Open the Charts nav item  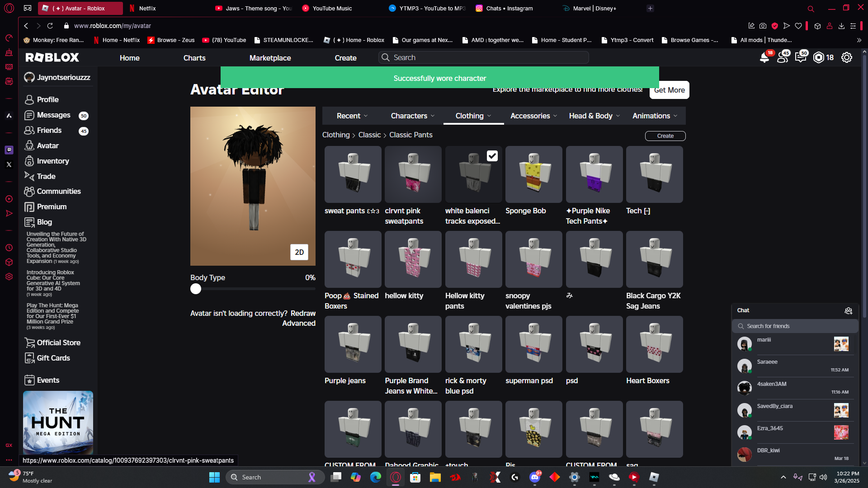point(194,58)
